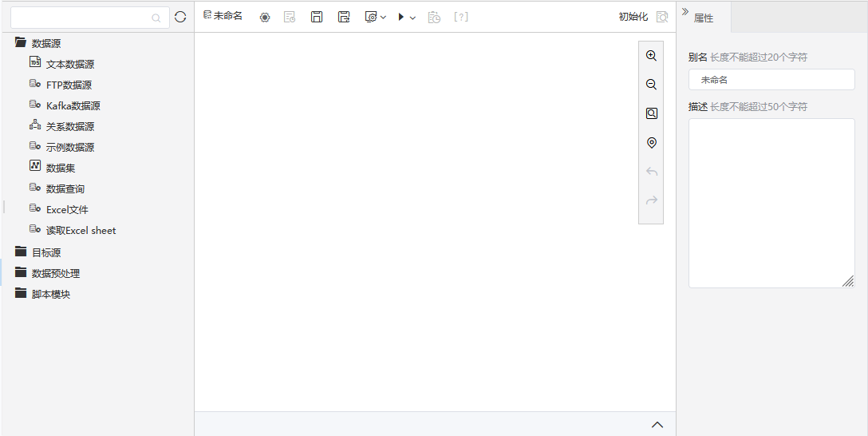Screen dimensions: 868x436
Task: Click the 别名 input field
Action: click(771, 80)
